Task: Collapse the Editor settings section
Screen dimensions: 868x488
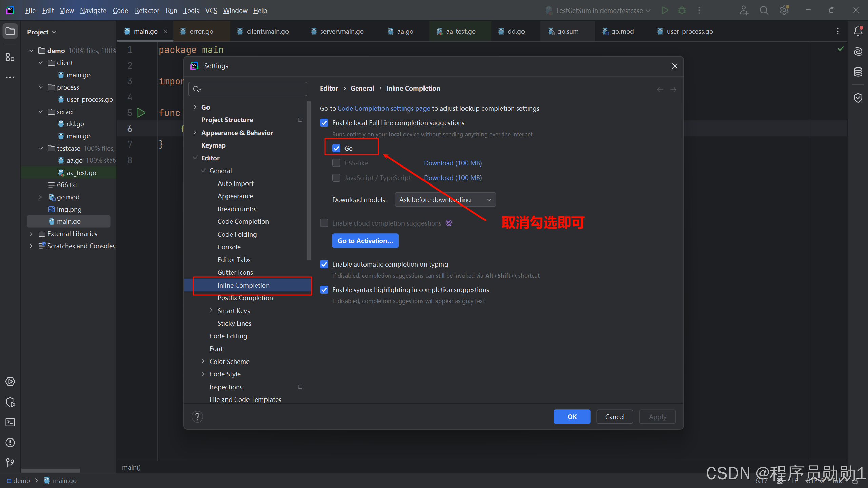Action: click(x=195, y=158)
